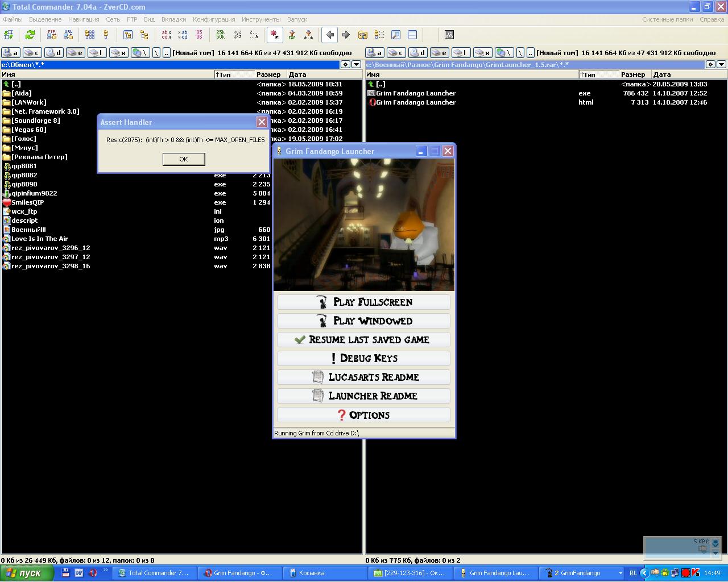The image size is (728, 582).
Task: Click the пуск Start button on taskbar
Action: point(27,573)
